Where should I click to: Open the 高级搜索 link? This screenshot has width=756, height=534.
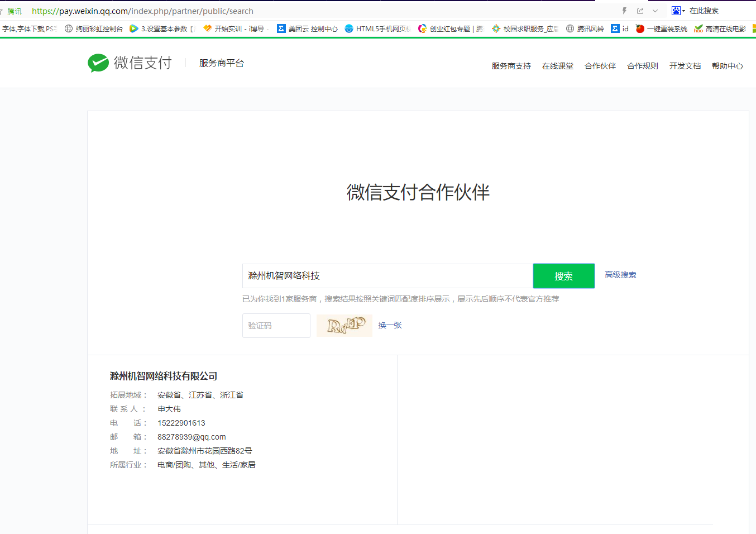click(620, 275)
